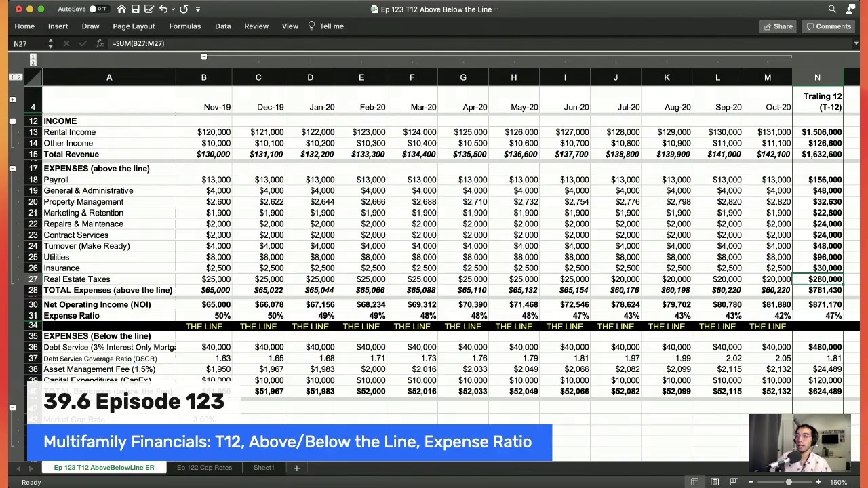
Task: Click the Share button
Action: click(778, 26)
